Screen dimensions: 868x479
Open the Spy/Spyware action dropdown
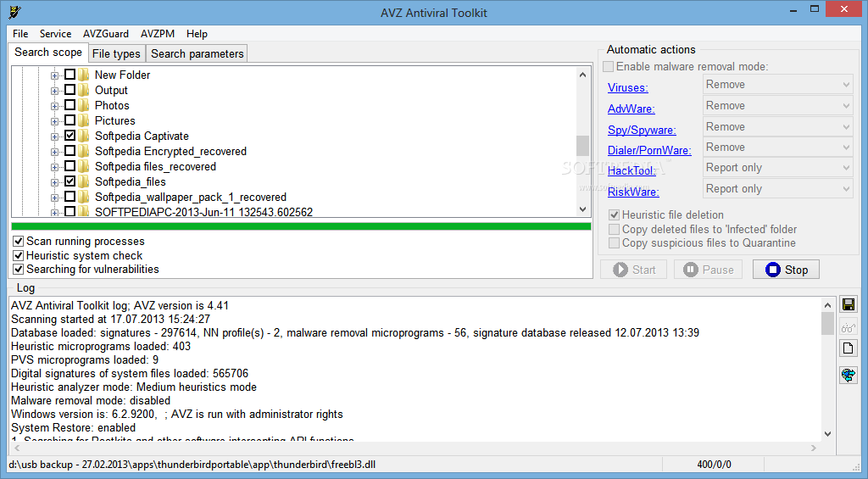click(x=778, y=127)
